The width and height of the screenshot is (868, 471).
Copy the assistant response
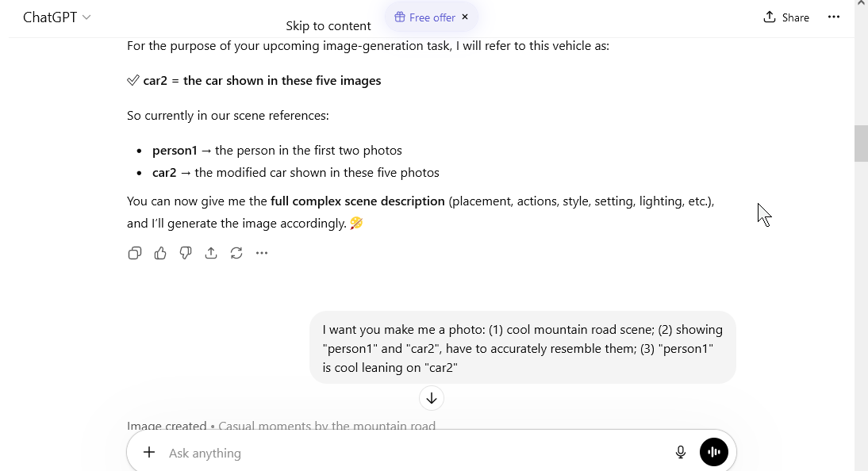click(135, 253)
